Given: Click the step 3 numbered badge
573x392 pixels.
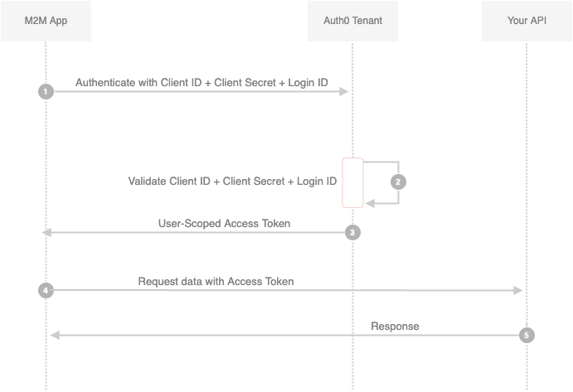Looking at the screenshot, I should coord(352,233).
